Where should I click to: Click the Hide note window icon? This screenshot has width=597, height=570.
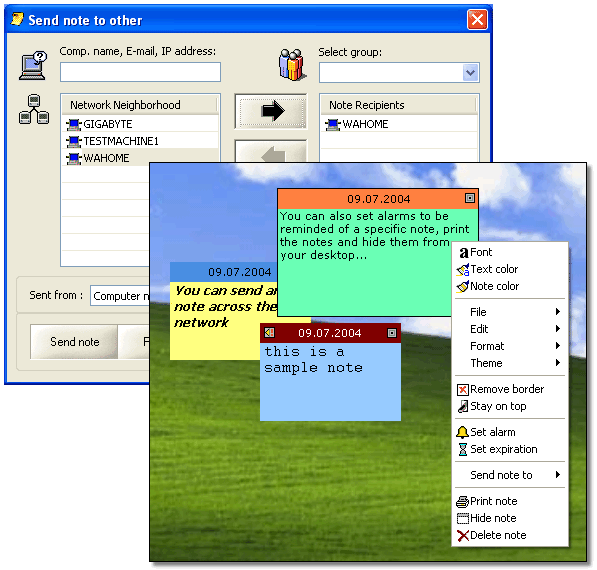coord(463,519)
